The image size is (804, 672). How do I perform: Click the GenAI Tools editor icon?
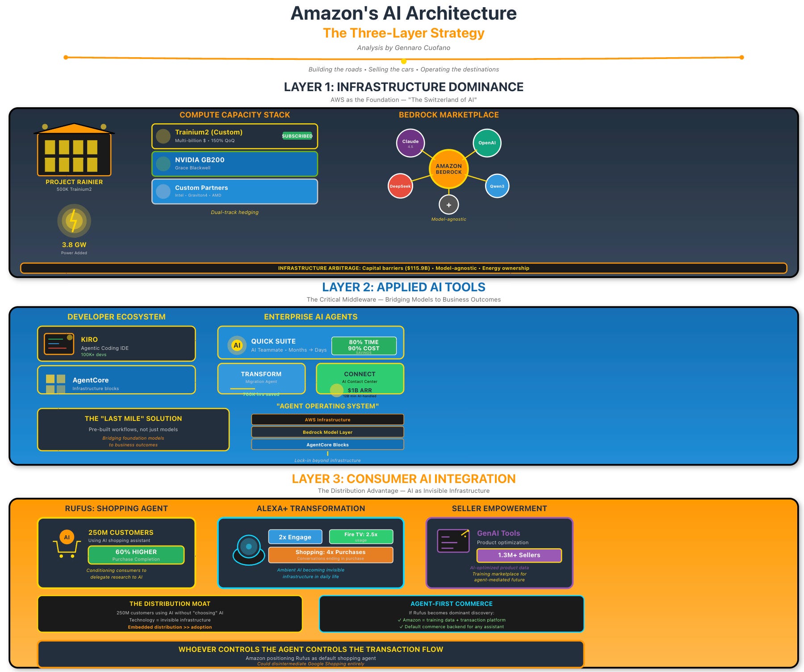(453, 541)
